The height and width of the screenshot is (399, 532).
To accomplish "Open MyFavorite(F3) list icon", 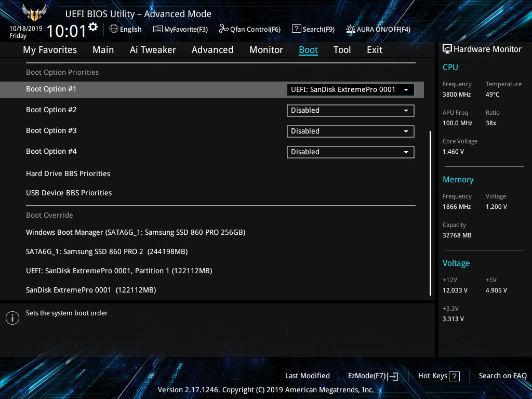I will 158,29.
